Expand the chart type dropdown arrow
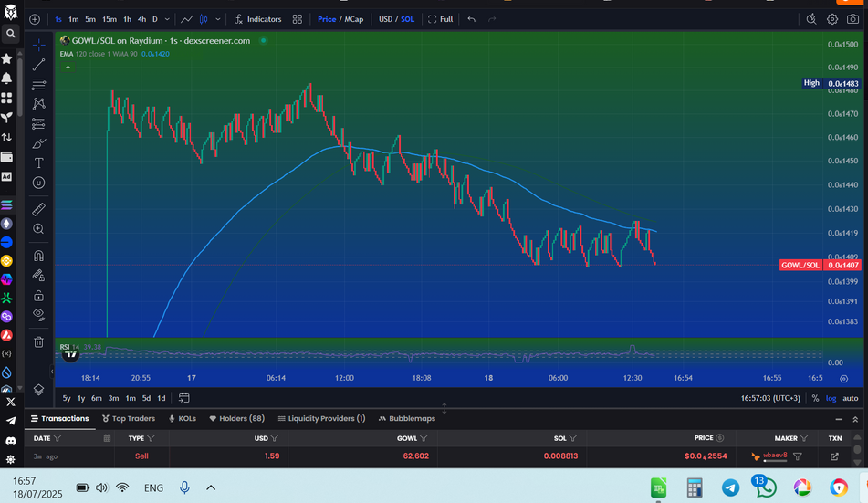868x503 pixels. (x=218, y=19)
